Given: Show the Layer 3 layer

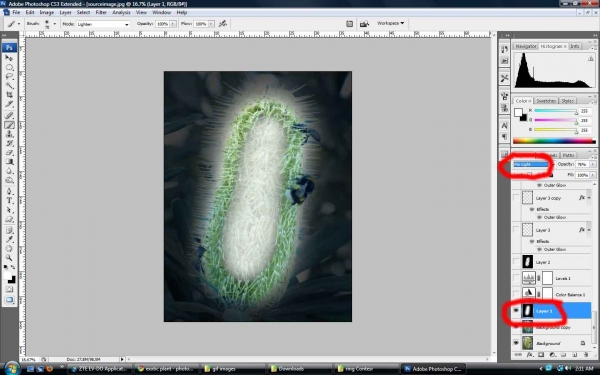Looking at the screenshot, I should [x=516, y=230].
